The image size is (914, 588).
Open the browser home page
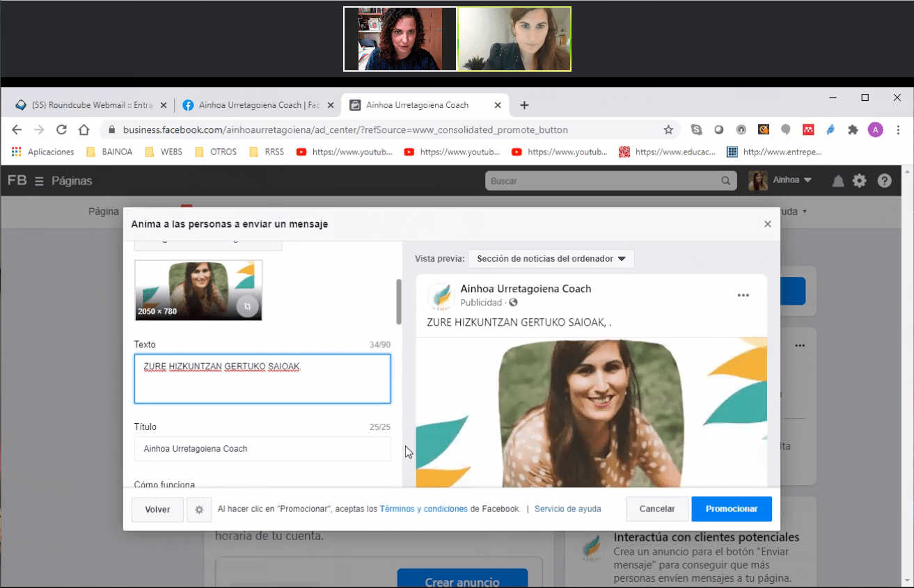click(84, 129)
